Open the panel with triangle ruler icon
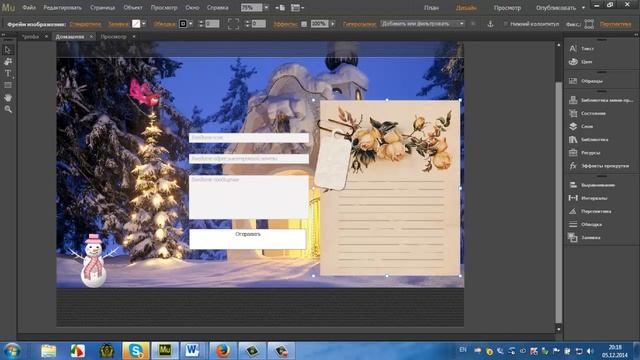 573,211
